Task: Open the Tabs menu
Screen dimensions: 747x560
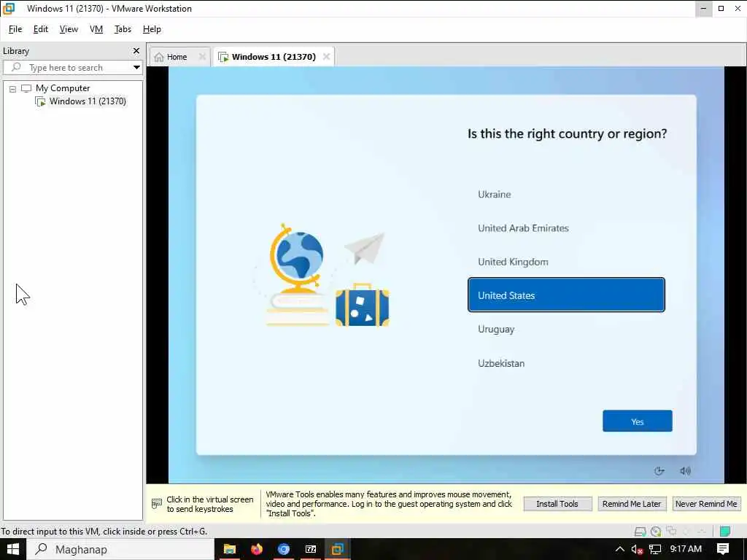Action: pyautogui.click(x=123, y=29)
